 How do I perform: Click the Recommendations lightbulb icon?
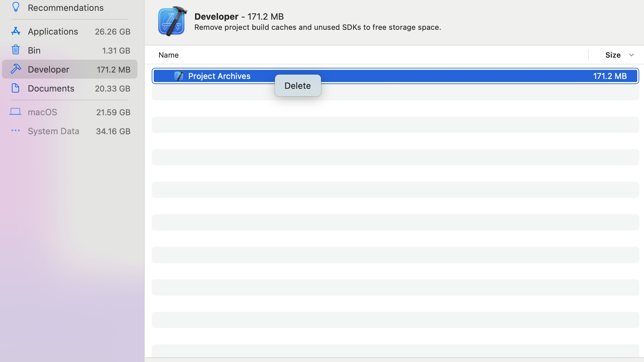16,7
